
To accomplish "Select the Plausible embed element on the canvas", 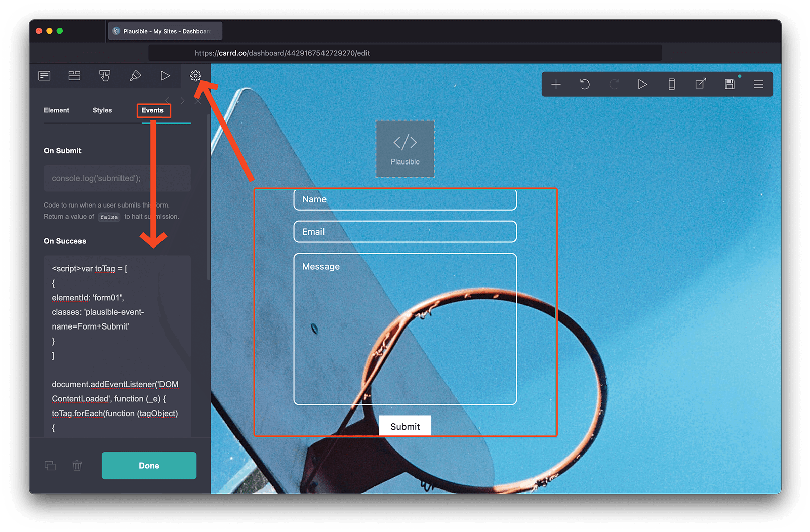I will (x=405, y=149).
